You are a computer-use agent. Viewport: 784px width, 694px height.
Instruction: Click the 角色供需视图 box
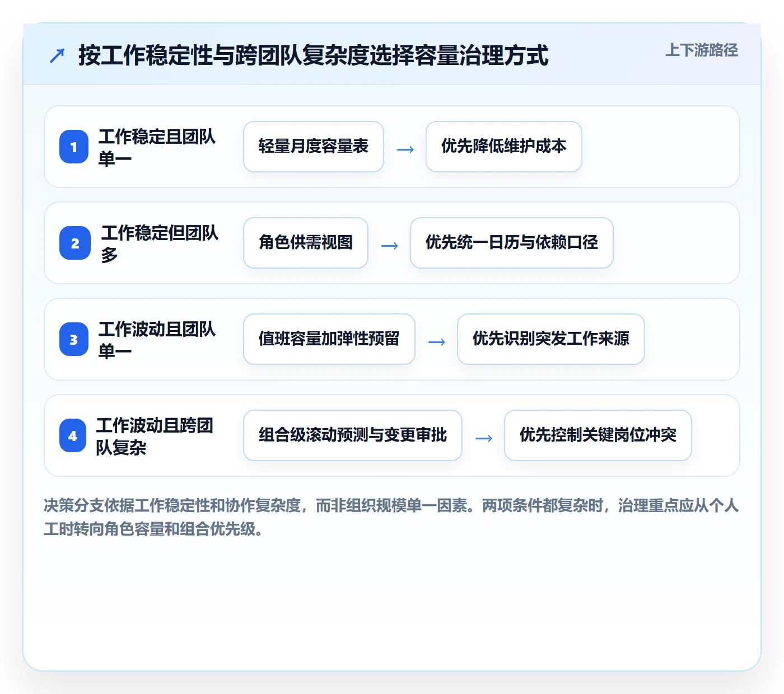[x=306, y=243]
